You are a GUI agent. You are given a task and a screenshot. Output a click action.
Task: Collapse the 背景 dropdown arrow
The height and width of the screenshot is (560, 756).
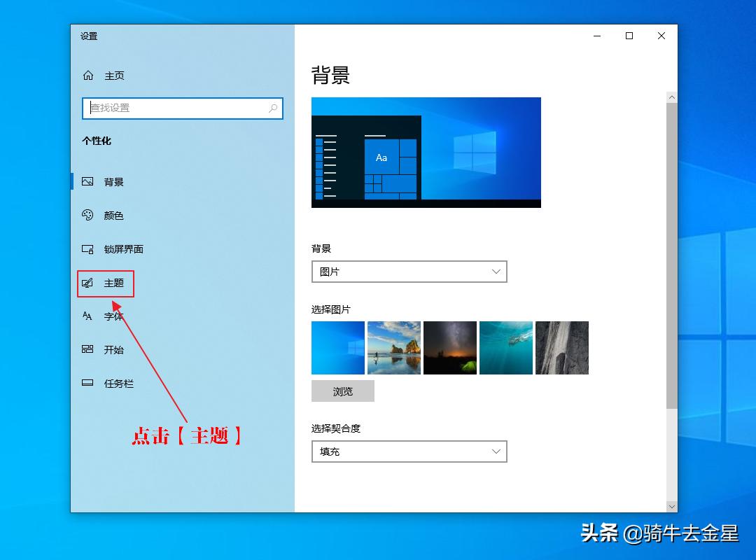[496, 272]
